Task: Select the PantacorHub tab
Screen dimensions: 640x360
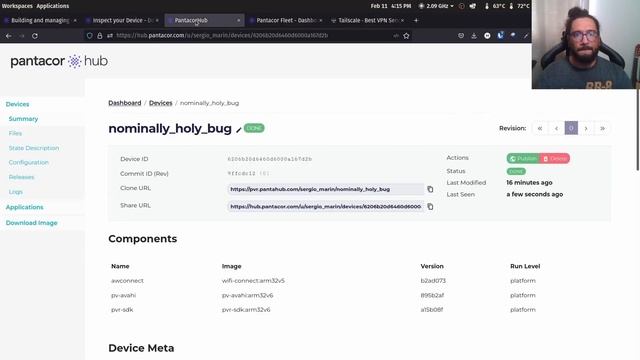Action: [204, 20]
